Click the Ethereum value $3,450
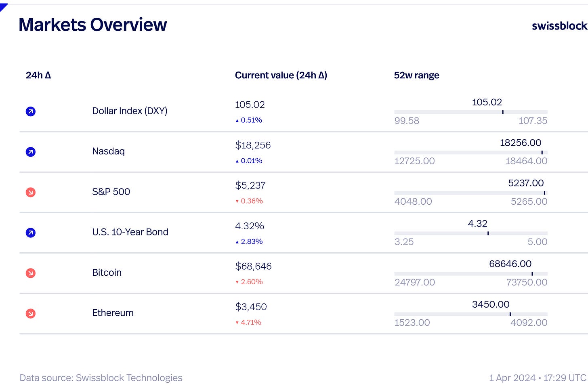The height and width of the screenshot is (392, 588). pos(251,307)
